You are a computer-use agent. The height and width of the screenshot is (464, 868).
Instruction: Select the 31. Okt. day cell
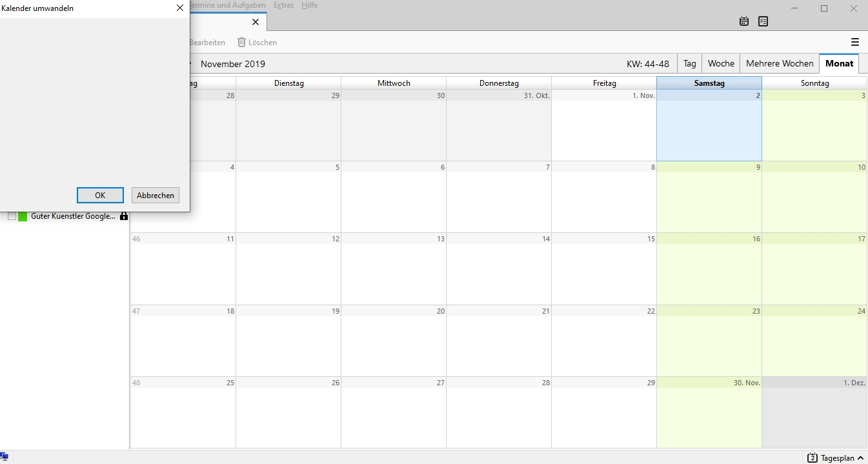click(499, 125)
